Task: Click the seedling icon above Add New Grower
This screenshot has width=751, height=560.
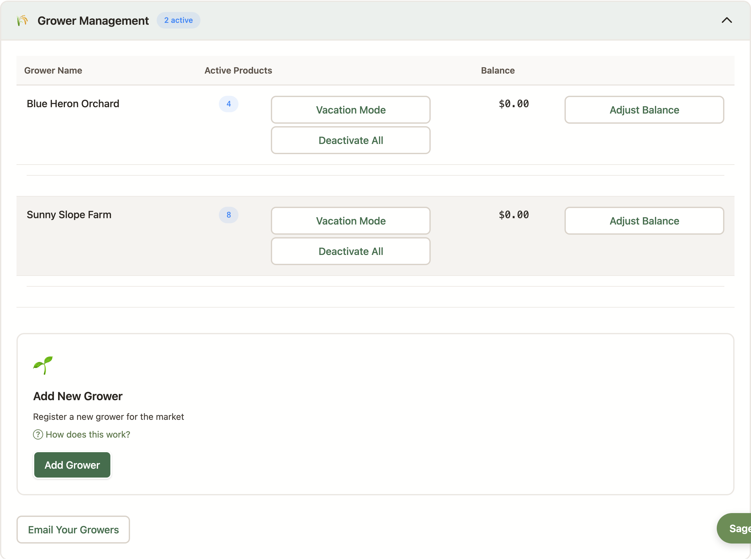Action: (x=43, y=365)
